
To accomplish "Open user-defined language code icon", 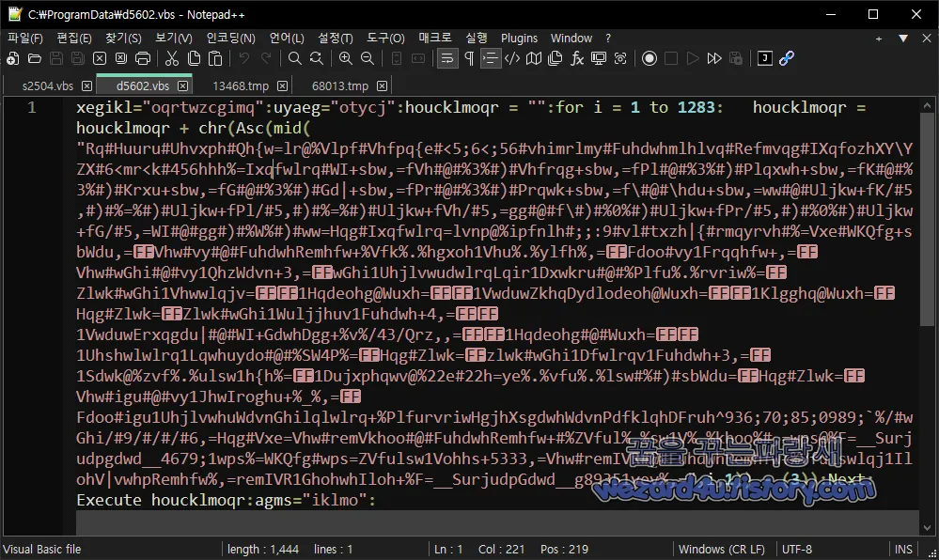I will (x=512, y=58).
